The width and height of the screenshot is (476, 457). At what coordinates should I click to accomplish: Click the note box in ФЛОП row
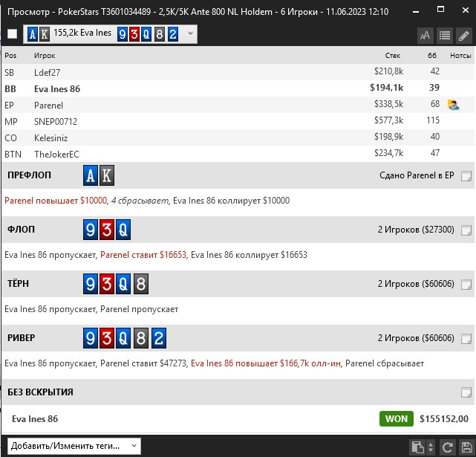click(x=466, y=230)
